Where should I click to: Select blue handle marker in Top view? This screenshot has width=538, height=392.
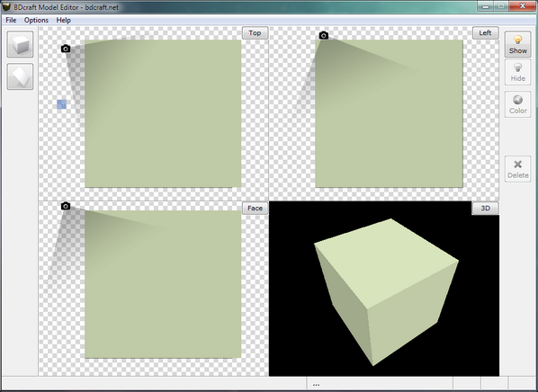click(62, 104)
